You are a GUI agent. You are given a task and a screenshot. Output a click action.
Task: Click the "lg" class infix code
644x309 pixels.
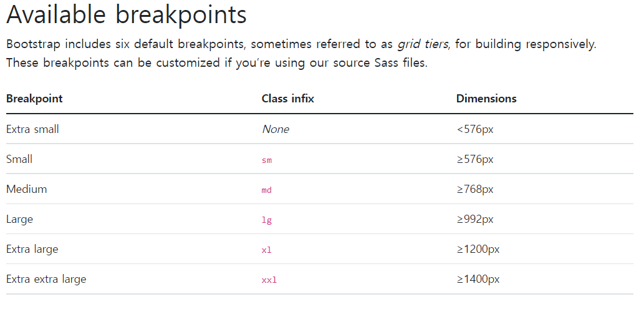(267, 220)
